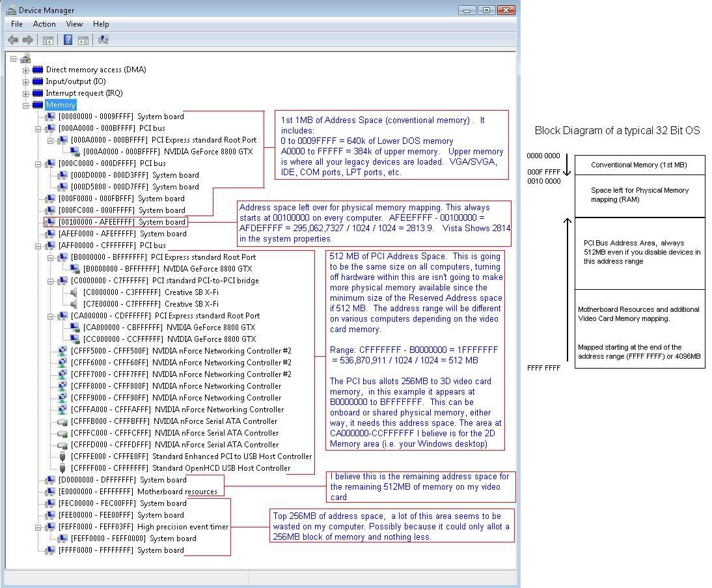Collapse [FEFF0000 - FEFF03FF] High precision event timer

tap(38, 527)
